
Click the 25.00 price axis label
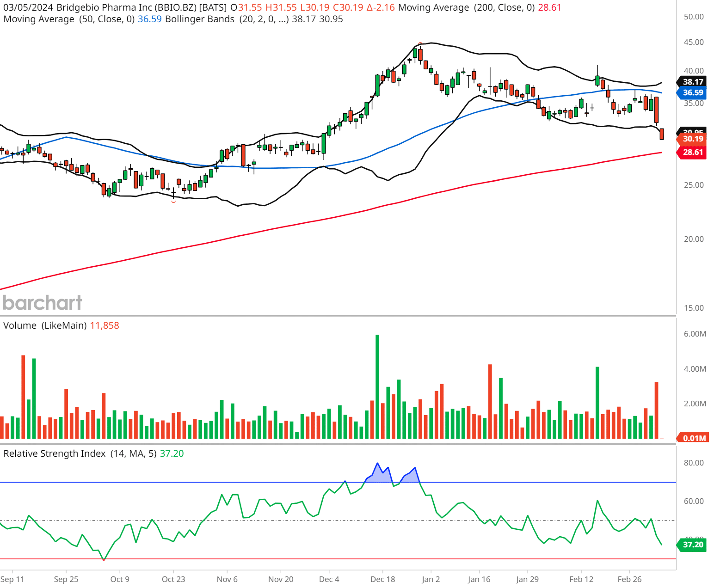tap(694, 185)
